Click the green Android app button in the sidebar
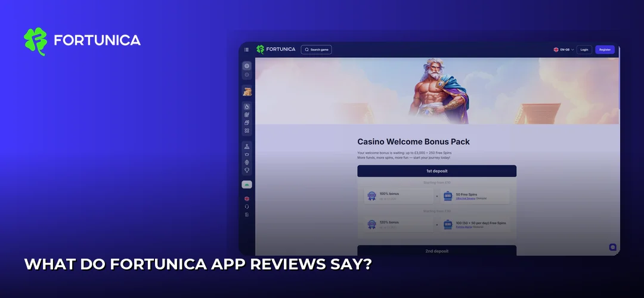Viewport: 644px width, 298px height. pos(247,185)
